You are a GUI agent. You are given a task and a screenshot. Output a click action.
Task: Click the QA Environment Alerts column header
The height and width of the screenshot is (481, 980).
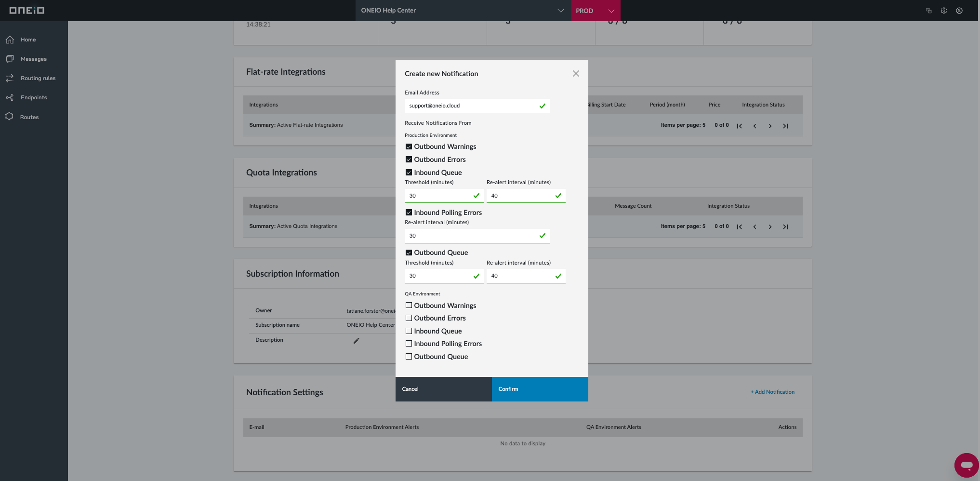tap(613, 427)
